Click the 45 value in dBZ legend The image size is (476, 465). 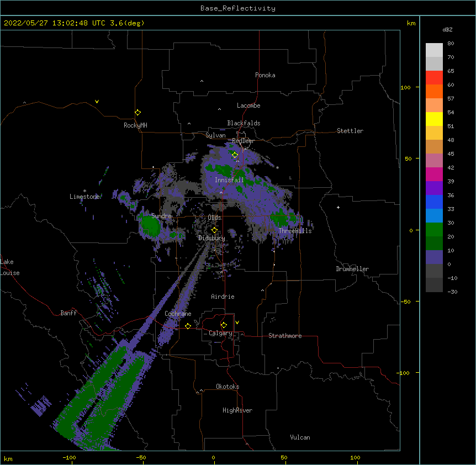[x=451, y=154]
